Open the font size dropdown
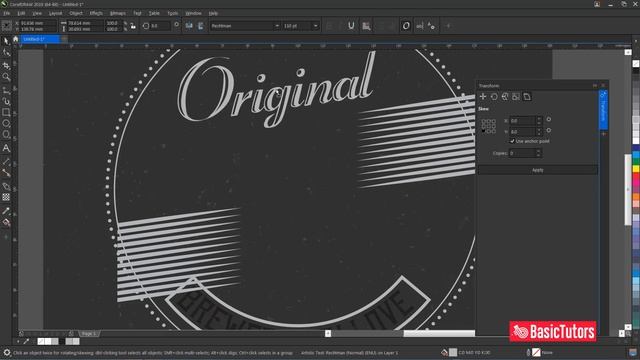Image resolution: width=640 pixels, height=360 pixels. tap(316, 26)
